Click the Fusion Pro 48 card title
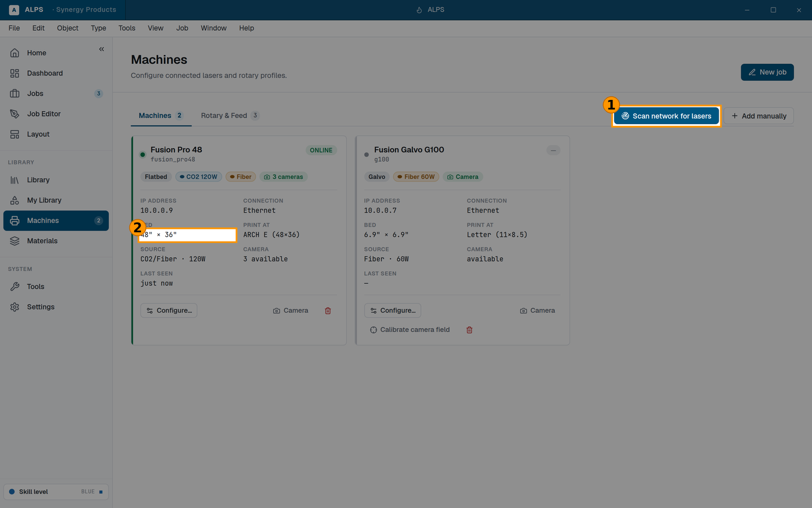This screenshot has width=812, height=508. (176, 150)
